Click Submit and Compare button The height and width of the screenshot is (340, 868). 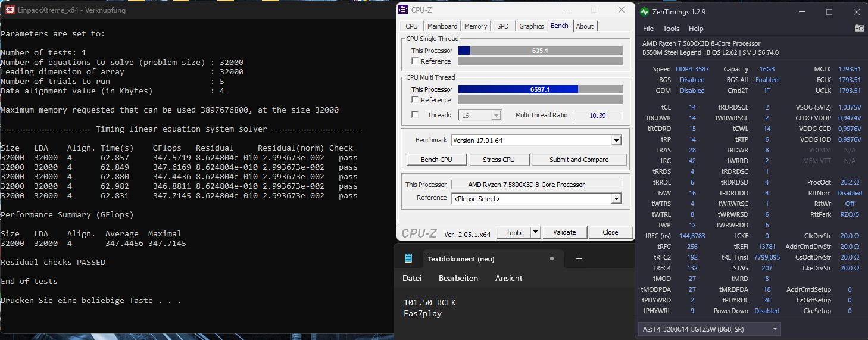tap(579, 160)
